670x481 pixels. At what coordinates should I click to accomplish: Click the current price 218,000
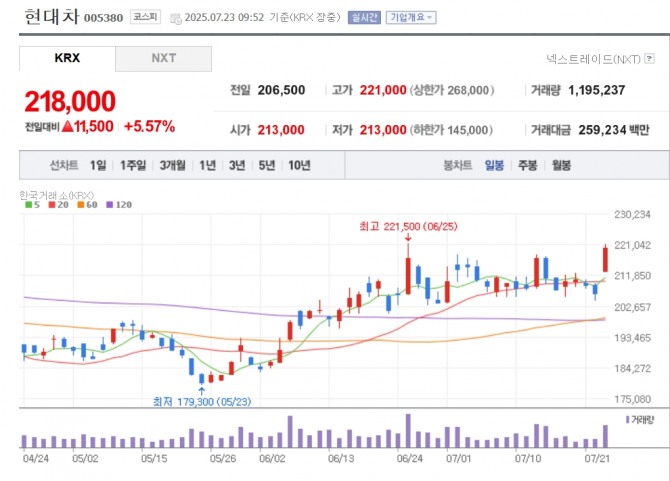coord(70,102)
